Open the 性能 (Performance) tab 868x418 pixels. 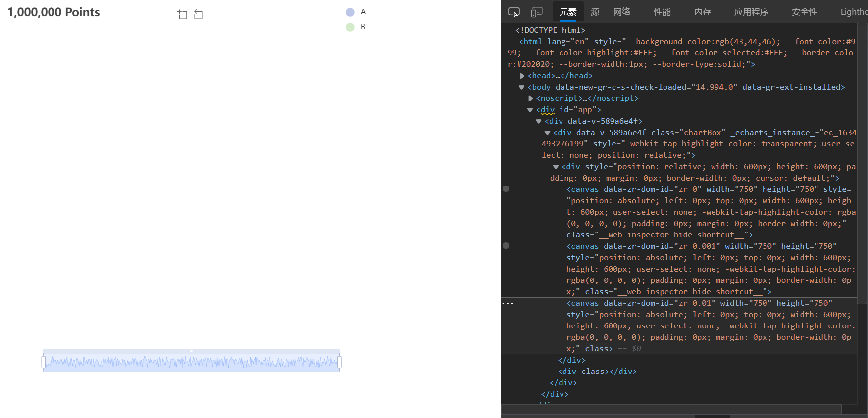[x=662, y=12]
